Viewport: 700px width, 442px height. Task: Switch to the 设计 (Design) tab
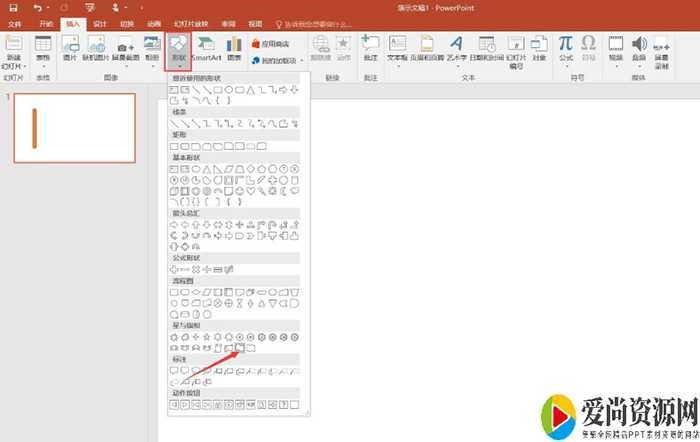pyautogui.click(x=100, y=23)
